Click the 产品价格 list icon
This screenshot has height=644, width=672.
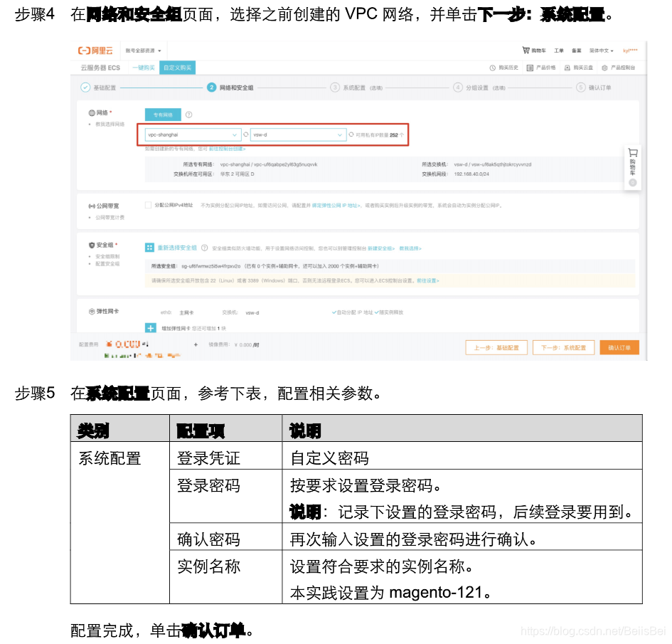[530, 68]
